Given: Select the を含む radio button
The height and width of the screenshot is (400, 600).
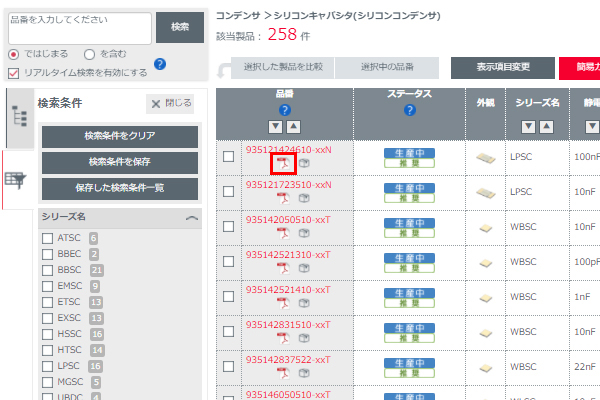Looking at the screenshot, I should 90,54.
